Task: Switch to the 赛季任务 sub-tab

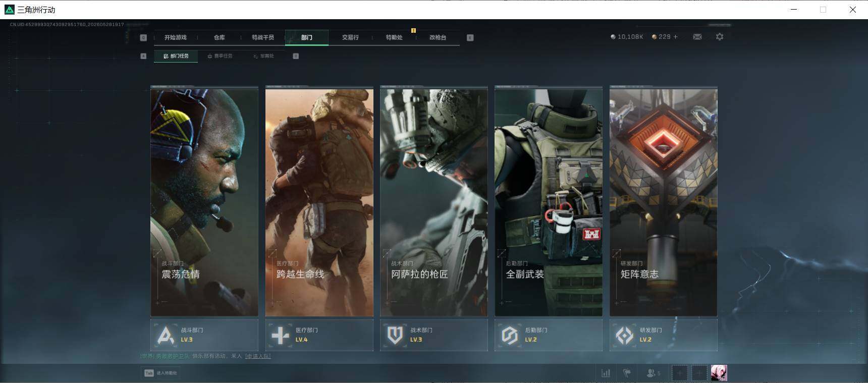Action: click(220, 56)
